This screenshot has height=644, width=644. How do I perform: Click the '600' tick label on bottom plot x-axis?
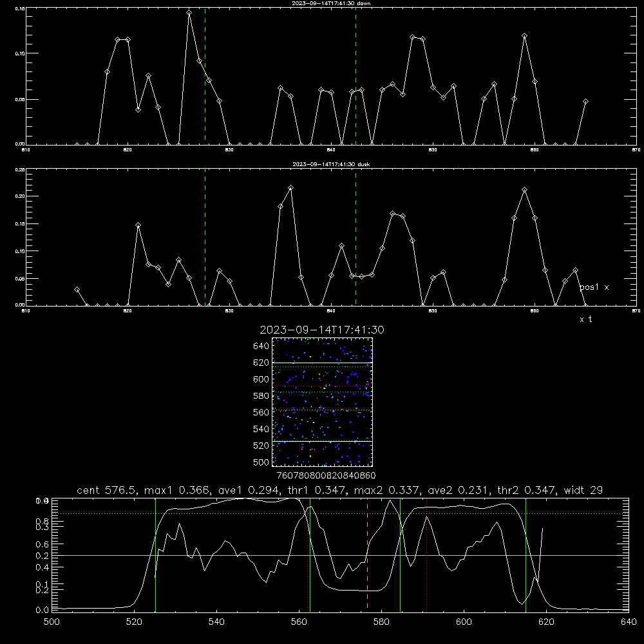click(464, 622)
